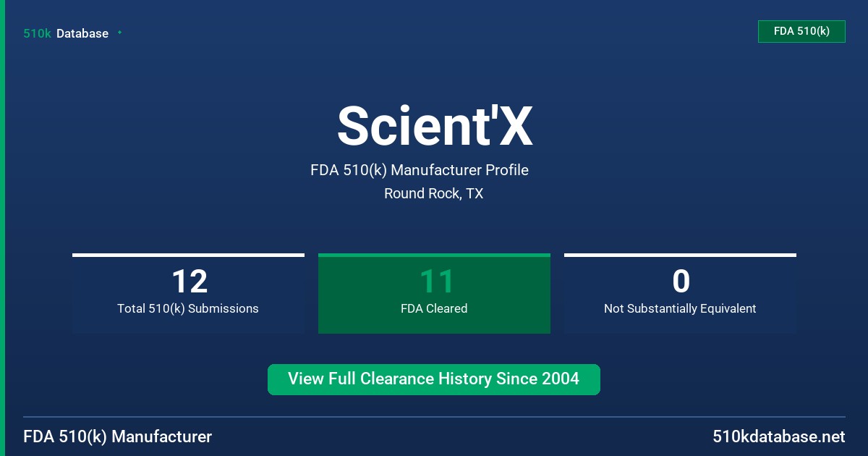Click the FDA 510(k) Manufacturer footer label
Image resolution: width=868 pixels, height=456 pixels.
point(118,436)
